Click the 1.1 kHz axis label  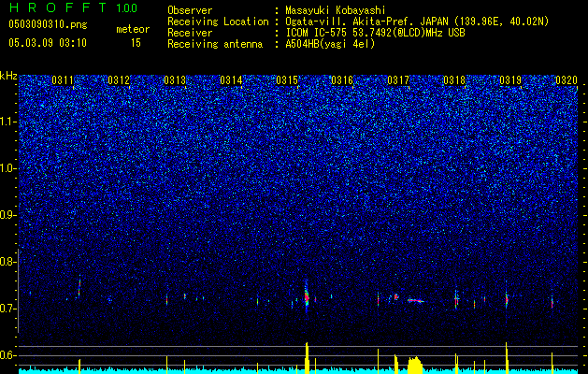pyautogui.click(x=8, y=122)
